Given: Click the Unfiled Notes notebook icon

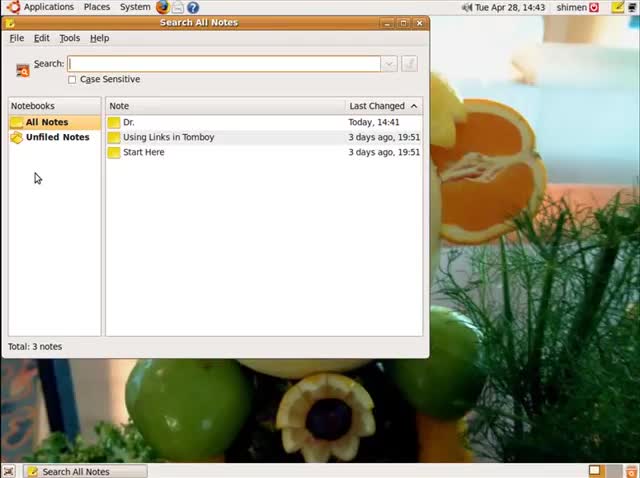Looking at the screenshot, I should 17,138.
